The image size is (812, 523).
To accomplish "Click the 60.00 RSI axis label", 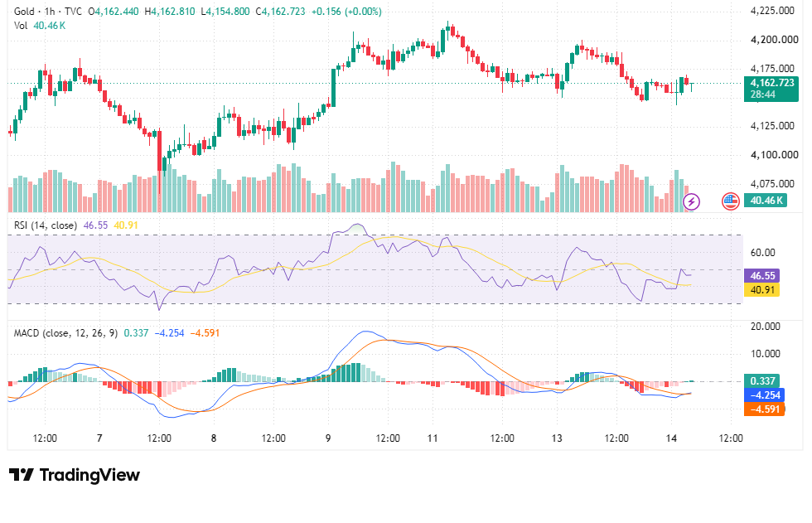I will (x=763, y=253).
